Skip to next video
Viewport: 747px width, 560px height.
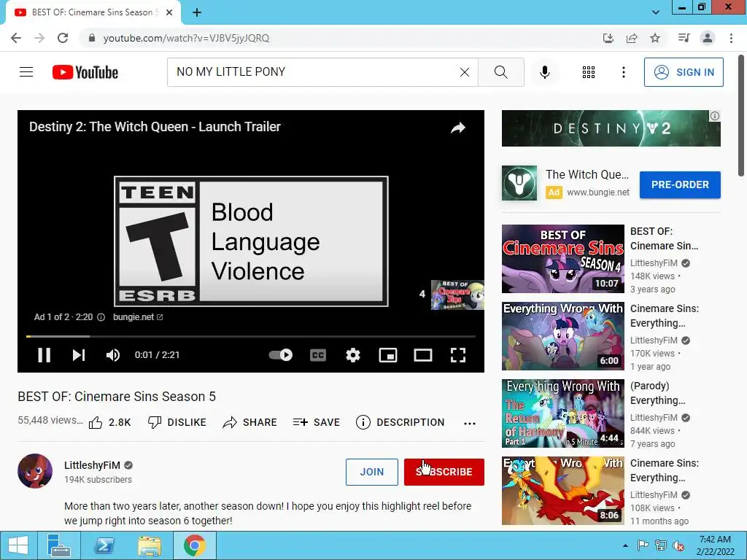tap(79, 355)
